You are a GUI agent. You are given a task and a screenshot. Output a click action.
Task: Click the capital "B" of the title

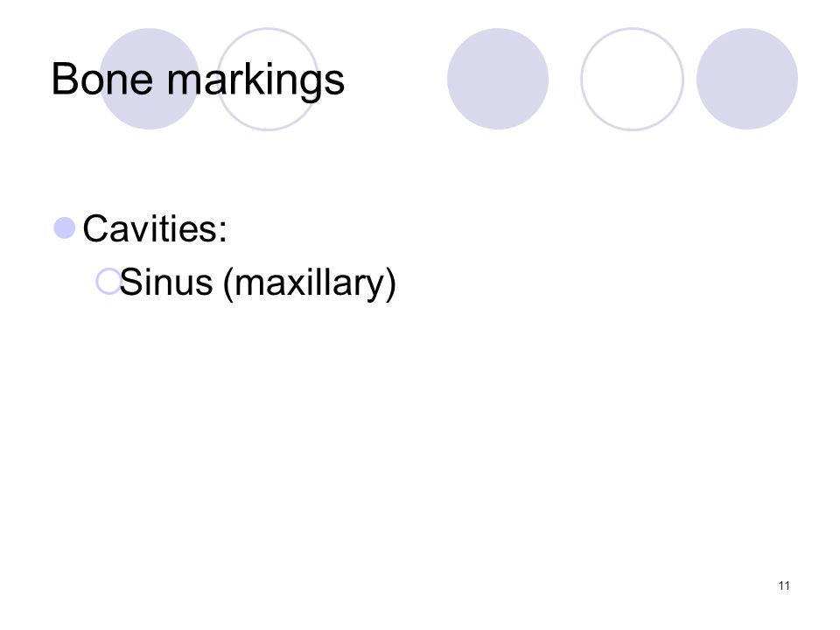pyautogui.click(x=64, y=80)
